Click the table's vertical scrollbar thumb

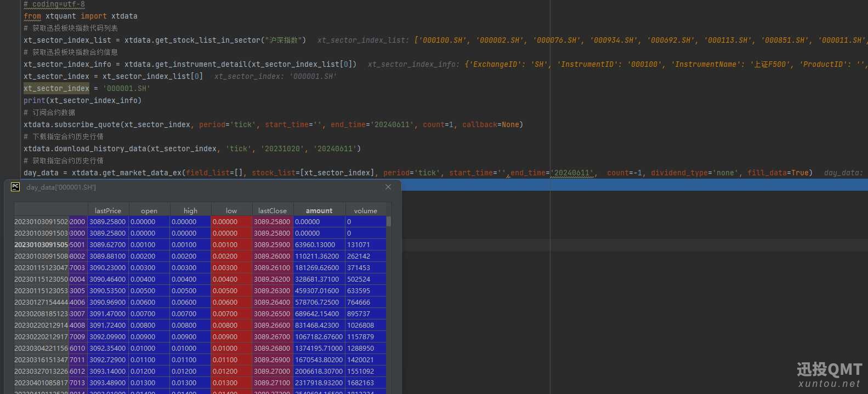[389, 221]
